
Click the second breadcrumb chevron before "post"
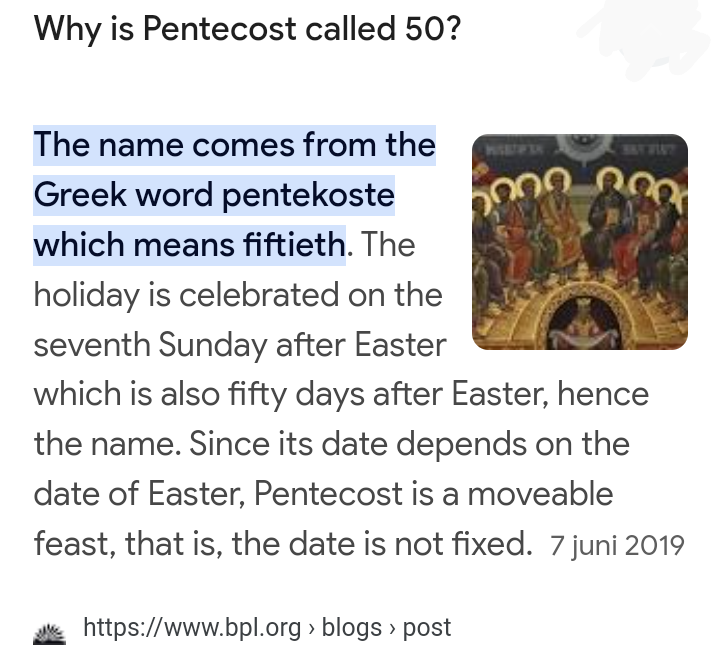coord(392,628)
